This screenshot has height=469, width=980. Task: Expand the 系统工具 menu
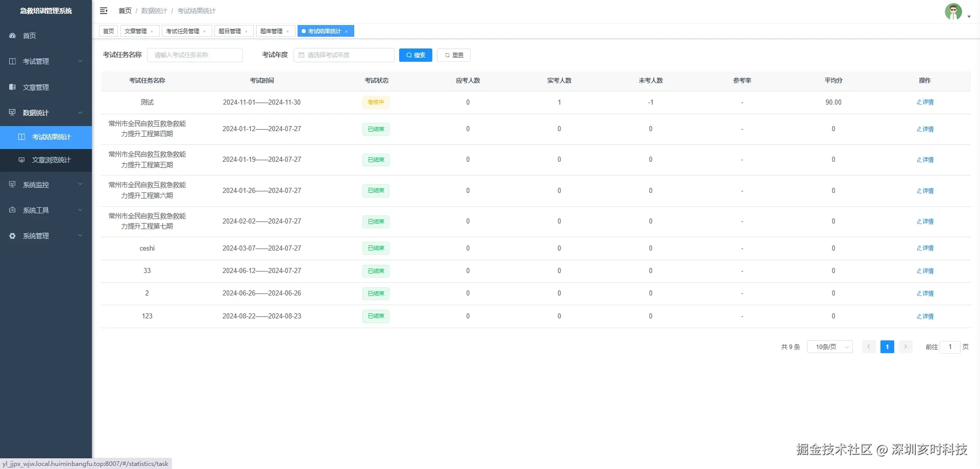tap(80, 210)
